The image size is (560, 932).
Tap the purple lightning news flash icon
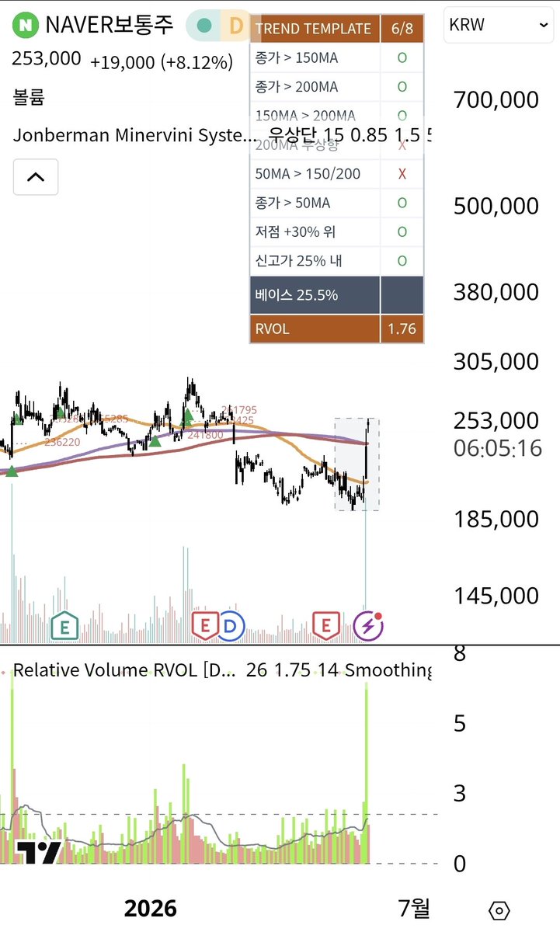coord(368,625)
